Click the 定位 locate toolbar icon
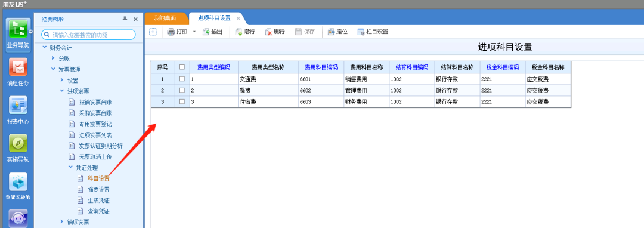This screenshot has width=644, height=228. pyautogui.click(x=331, y=32)
